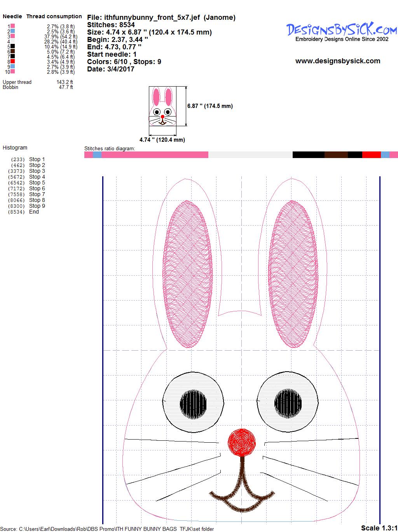
Task: Pick the red needle 8 color swatch
Action: tap(13, 61)
